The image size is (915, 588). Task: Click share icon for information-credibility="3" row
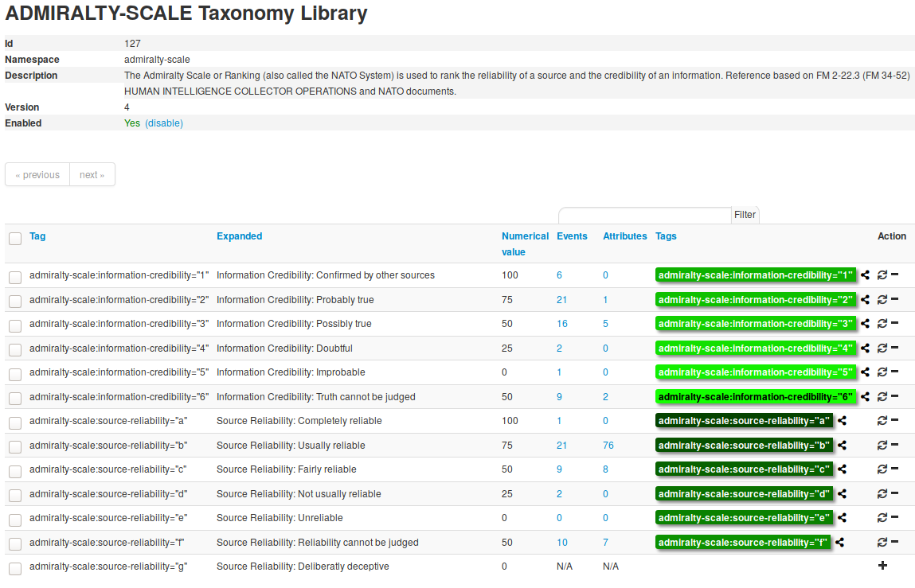(865, 324)
